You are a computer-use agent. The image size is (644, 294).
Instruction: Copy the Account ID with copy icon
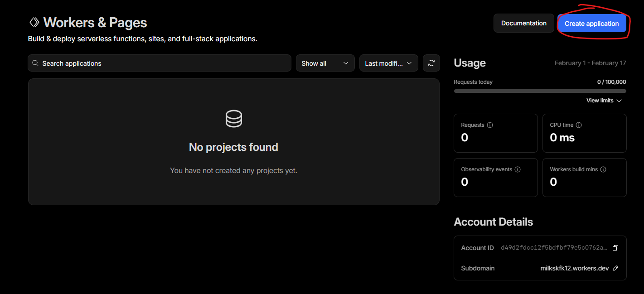point(615,248)
